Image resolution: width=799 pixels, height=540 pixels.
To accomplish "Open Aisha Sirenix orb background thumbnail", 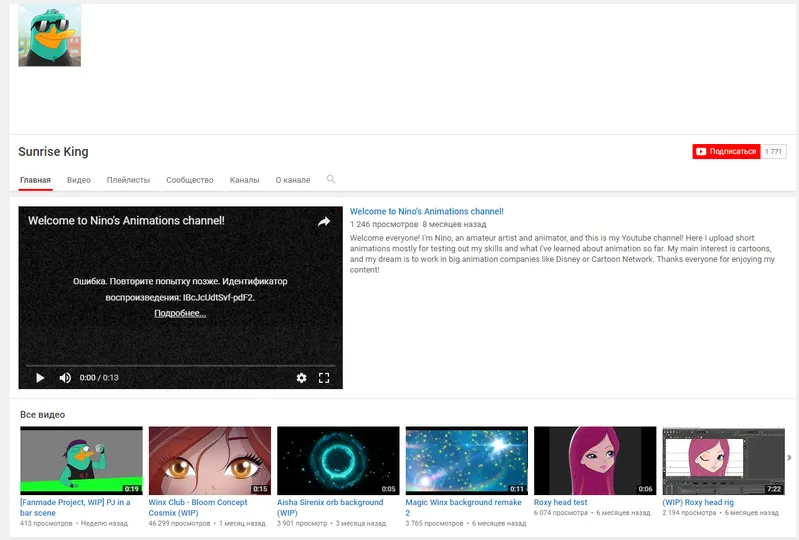I will click(x=338, y=460).
